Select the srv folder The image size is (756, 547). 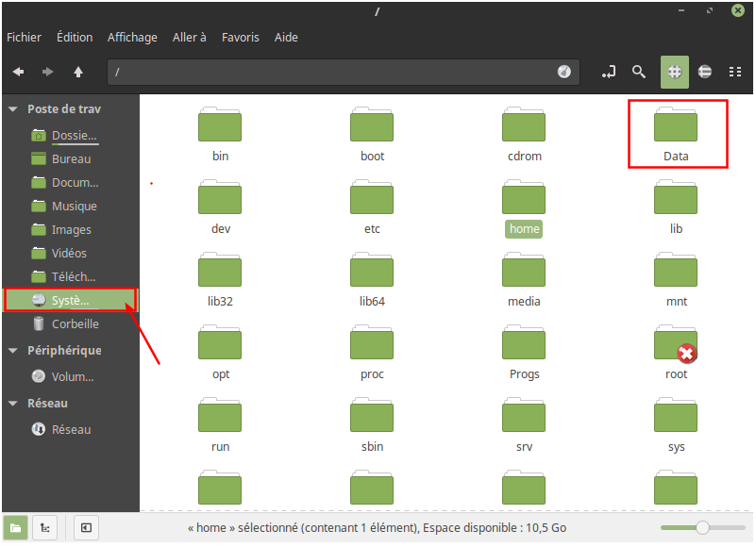tap(524, 426)
